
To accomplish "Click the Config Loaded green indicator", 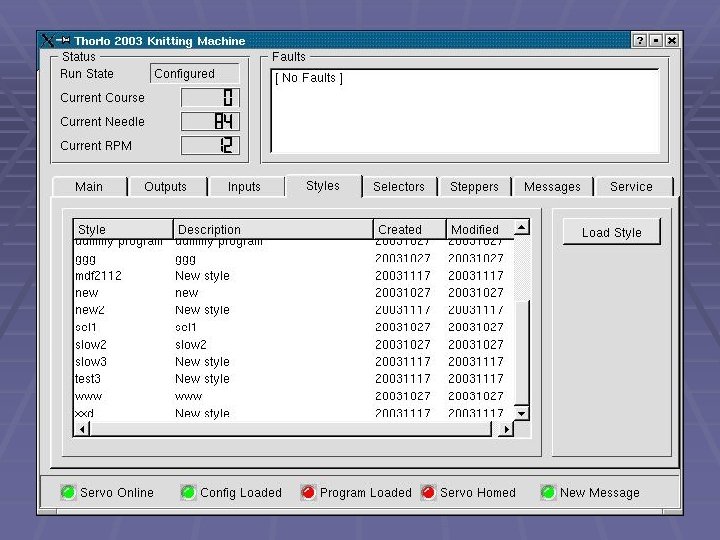I will pyautogui.click(x=188, y=493).
